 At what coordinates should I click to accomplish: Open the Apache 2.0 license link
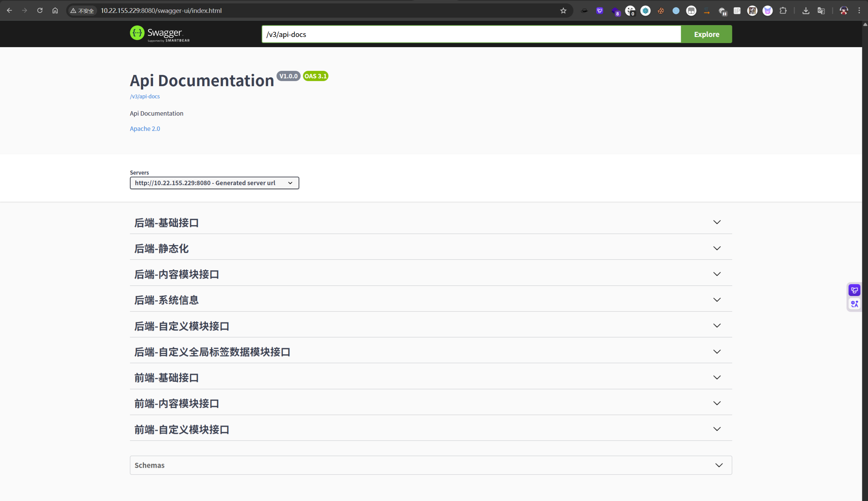point(144,129)
